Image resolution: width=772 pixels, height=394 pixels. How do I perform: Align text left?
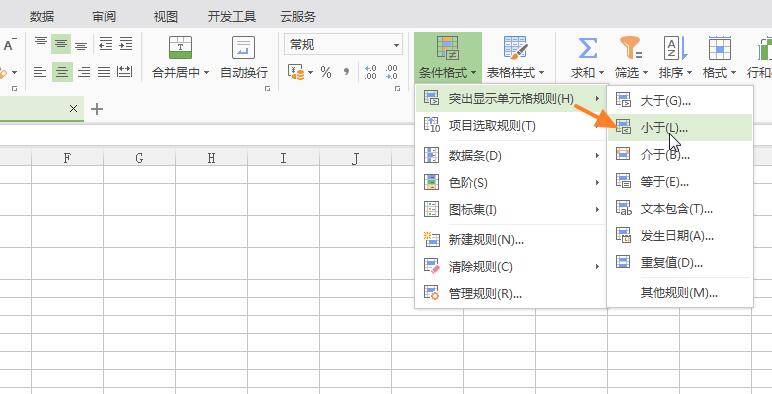click(40, 72)
